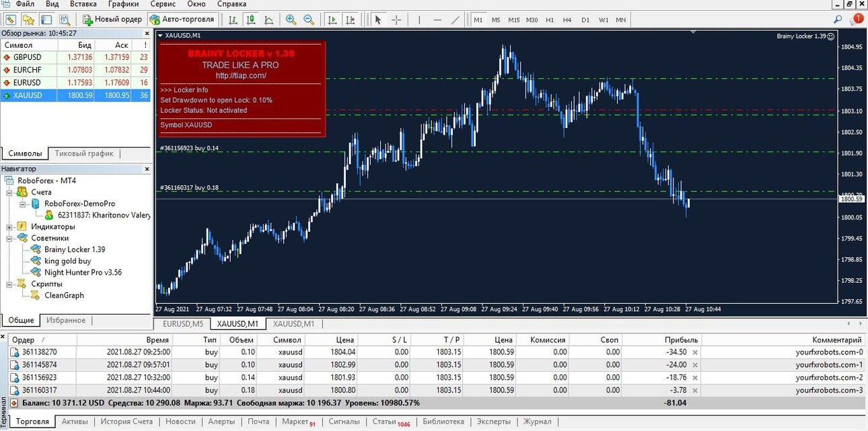This screenshot has height=431, width=868.
Task: Select the M15 timeframe button
Action: (514, 20)
